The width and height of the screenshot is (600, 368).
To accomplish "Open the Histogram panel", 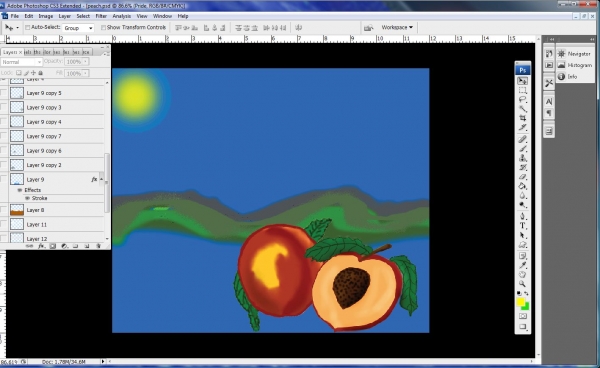I will click(x=575, y=65).
